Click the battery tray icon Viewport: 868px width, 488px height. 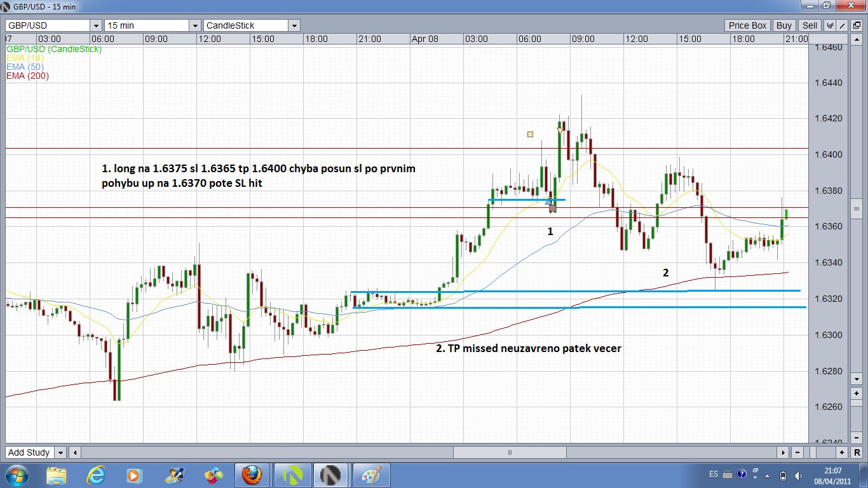pyautogui.click(x=783, y=475)
